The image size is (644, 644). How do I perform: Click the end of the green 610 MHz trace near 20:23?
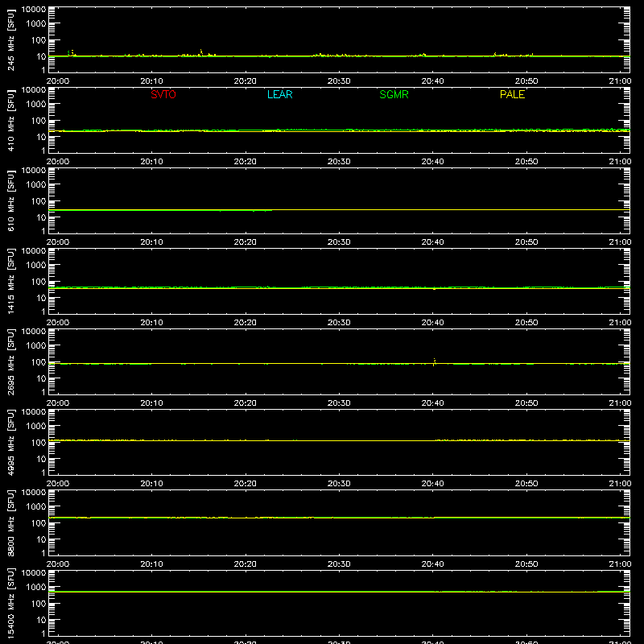(x=270, y=210)
